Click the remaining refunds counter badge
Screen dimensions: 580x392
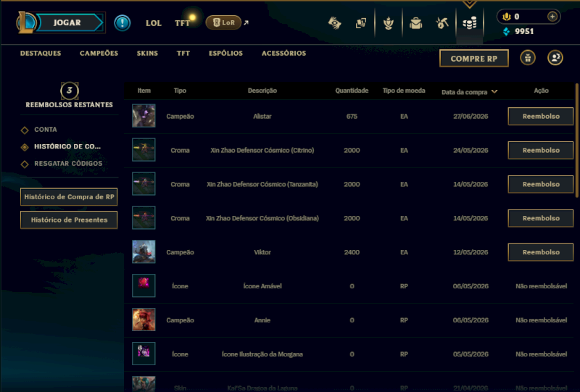click(69, 91)
